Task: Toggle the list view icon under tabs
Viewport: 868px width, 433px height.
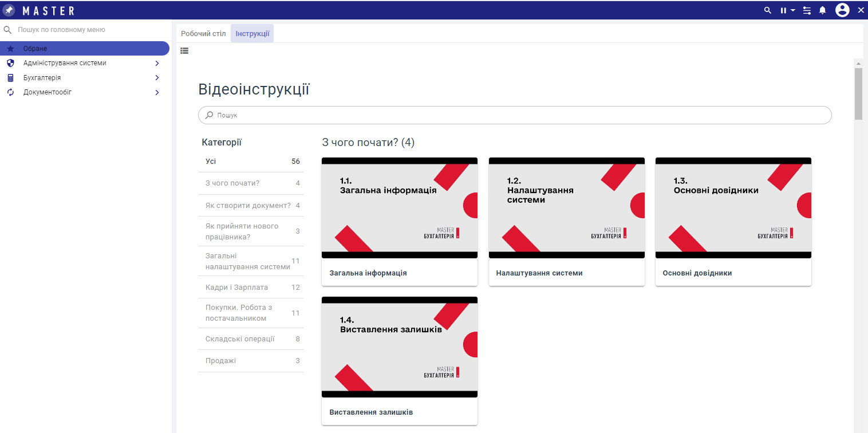Action: point(184,50)
